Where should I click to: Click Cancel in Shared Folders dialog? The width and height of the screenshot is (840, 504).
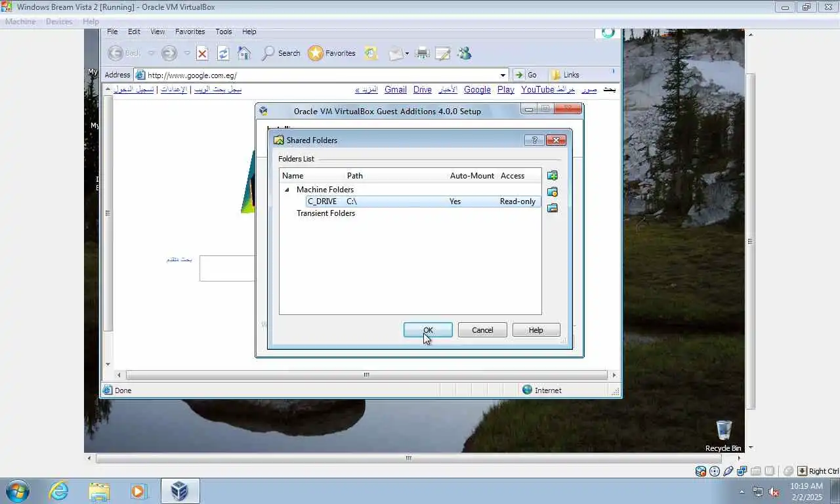pos(482,330)
